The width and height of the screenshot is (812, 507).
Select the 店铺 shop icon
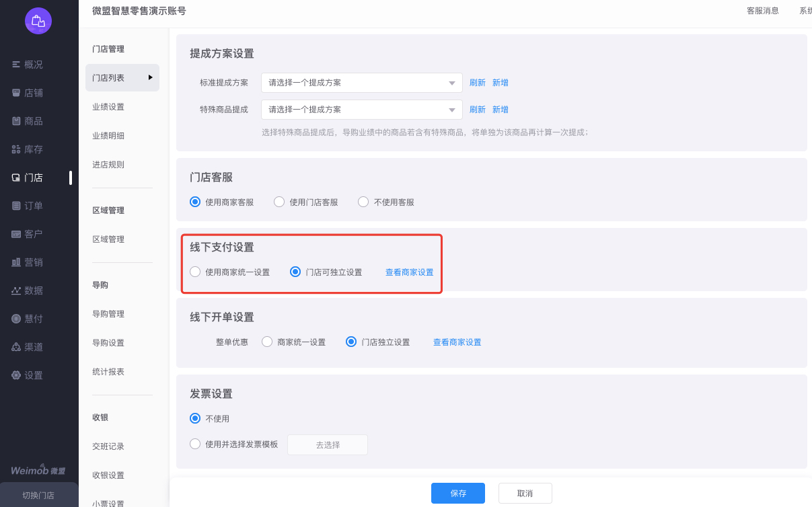(x=16, y=93)
